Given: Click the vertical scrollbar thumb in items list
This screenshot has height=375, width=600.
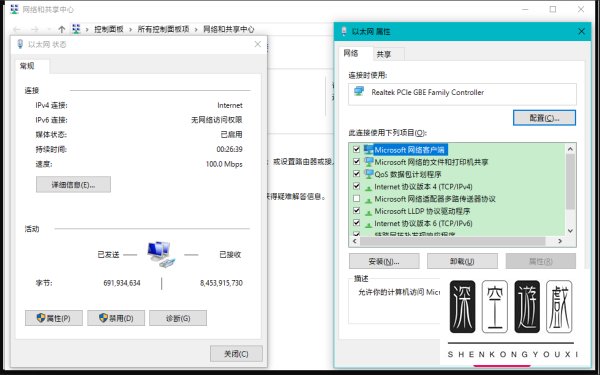Looking at the screenshot, I should click(570, 182).
